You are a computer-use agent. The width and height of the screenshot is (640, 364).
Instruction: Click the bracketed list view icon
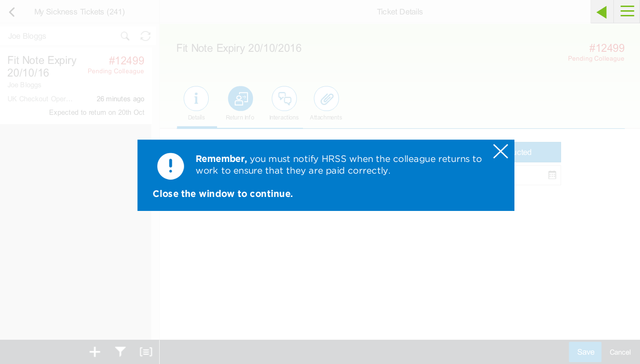click(146, 352)
